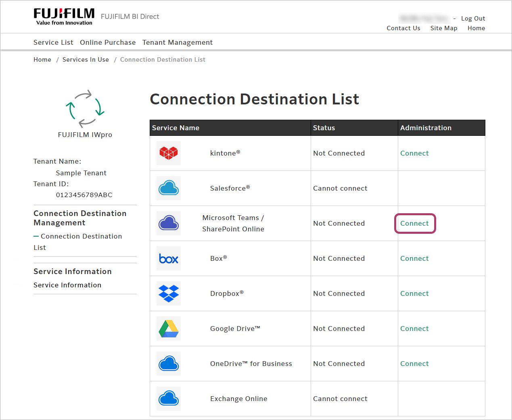Click the Connection Destination Management heading

(80, 218)
